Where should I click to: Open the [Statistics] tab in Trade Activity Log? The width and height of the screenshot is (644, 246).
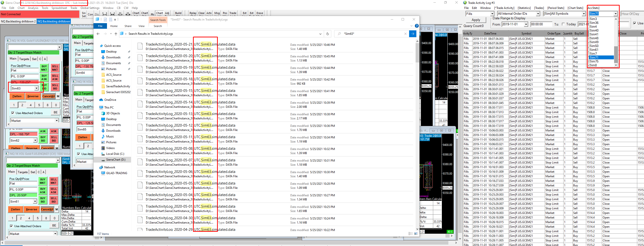point(524,8)
